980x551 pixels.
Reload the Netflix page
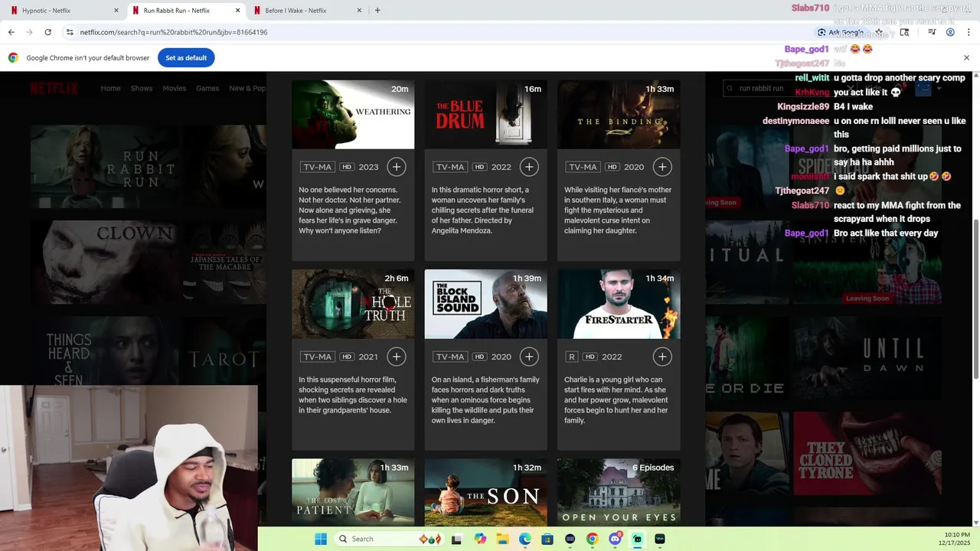[x=47, y=32]
